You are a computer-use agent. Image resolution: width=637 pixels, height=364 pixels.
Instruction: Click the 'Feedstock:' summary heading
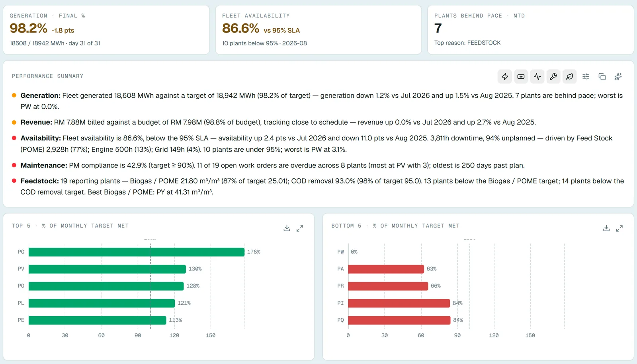[39, 181]
